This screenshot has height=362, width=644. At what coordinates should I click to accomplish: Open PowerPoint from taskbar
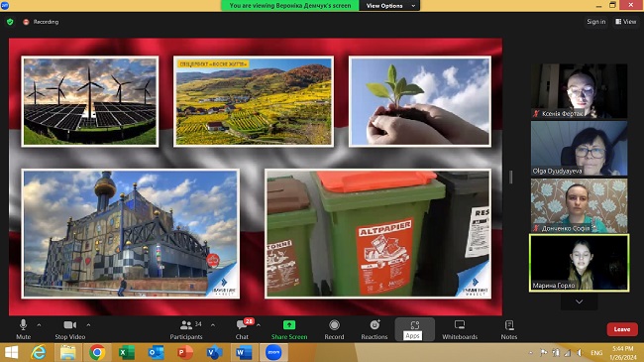point(185,352)
